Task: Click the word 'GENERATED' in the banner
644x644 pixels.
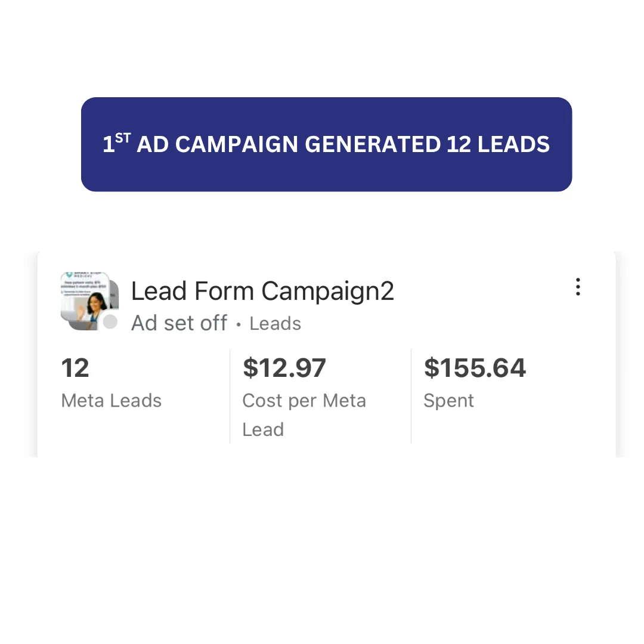Action: 373,144
